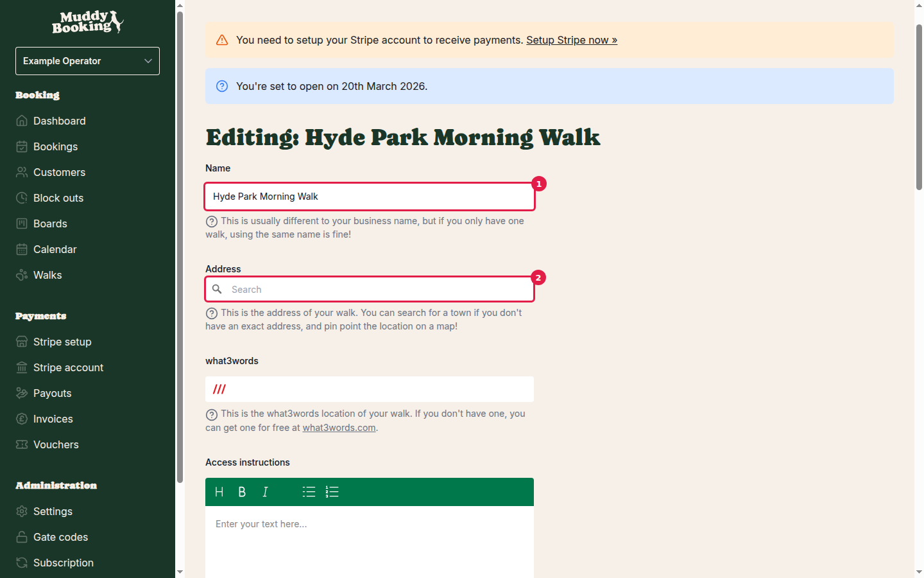Follow the Setup Stripe now link
This screenshot has width=924, height=578.
pyautogui.click(x=572, y=40)
